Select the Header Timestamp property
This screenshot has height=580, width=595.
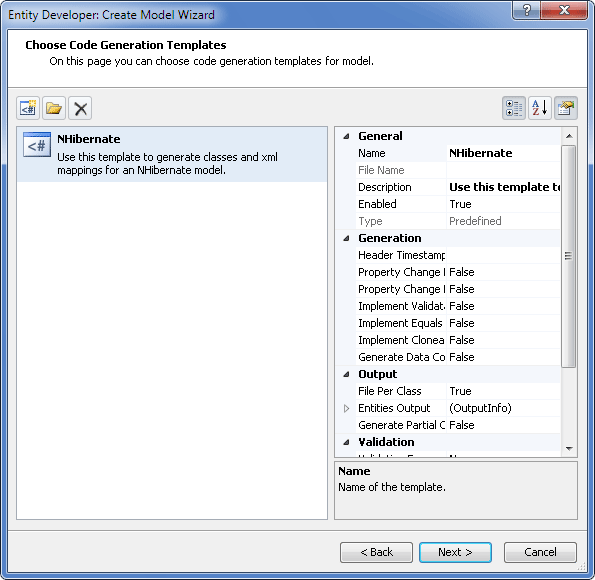click(x=458, y=255)
